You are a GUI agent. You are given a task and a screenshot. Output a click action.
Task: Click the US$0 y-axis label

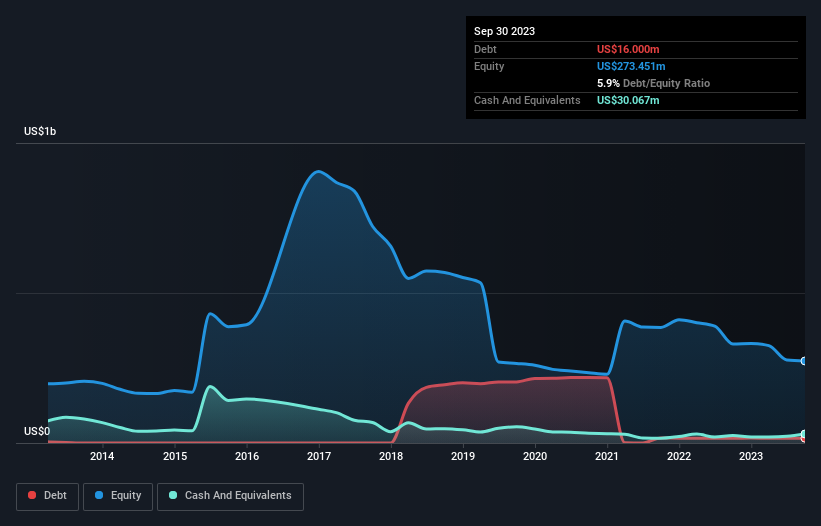[37, 431]
